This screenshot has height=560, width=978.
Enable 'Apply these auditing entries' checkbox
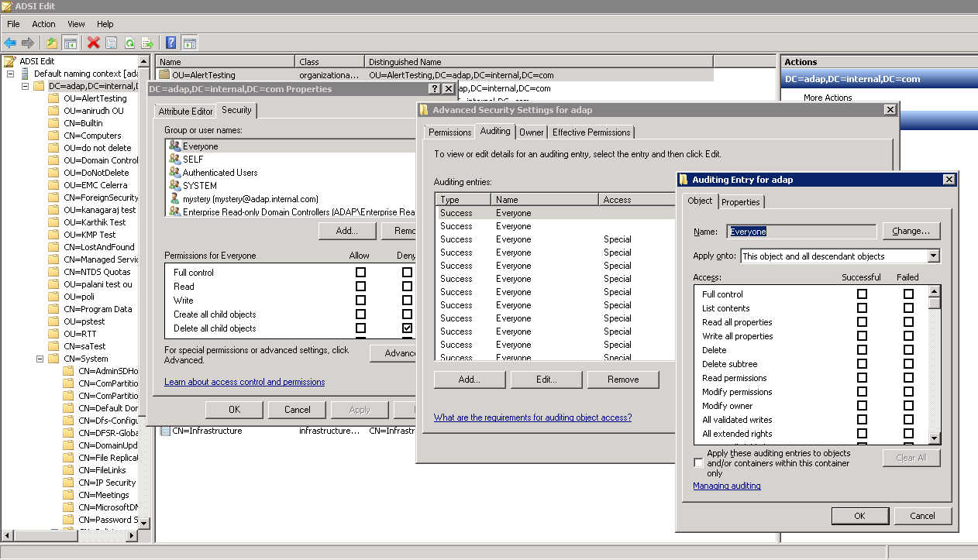(x=699, y=463)
